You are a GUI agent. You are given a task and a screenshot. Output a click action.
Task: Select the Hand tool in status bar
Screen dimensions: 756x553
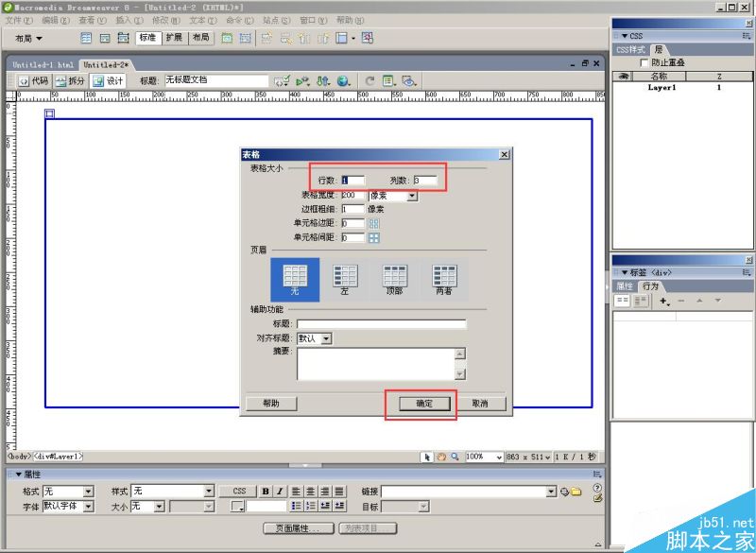click(440, 457)
